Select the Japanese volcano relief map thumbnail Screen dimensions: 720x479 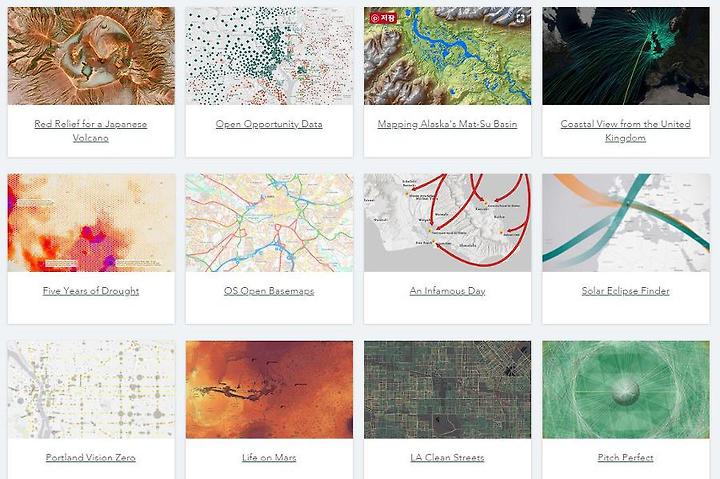[91, 56]
